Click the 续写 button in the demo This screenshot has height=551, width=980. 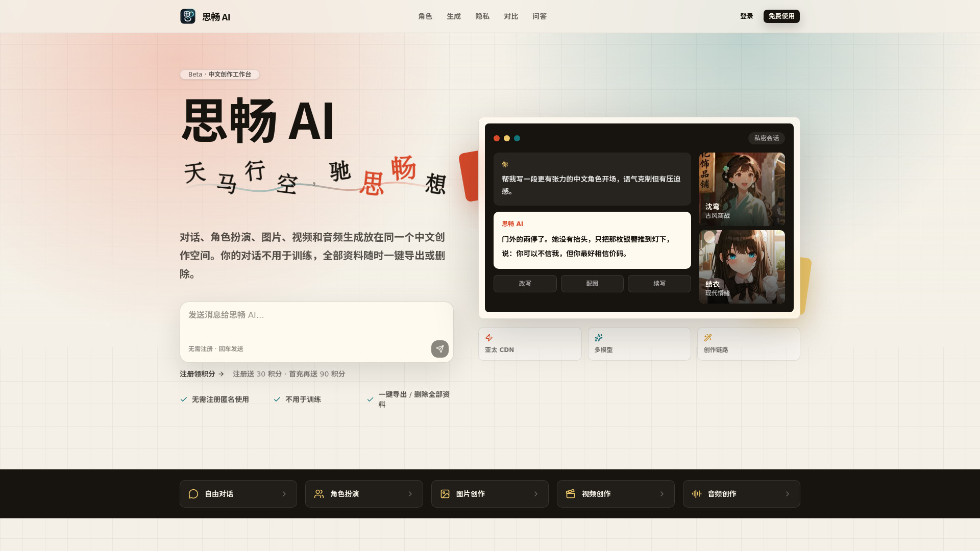(659, 284)
